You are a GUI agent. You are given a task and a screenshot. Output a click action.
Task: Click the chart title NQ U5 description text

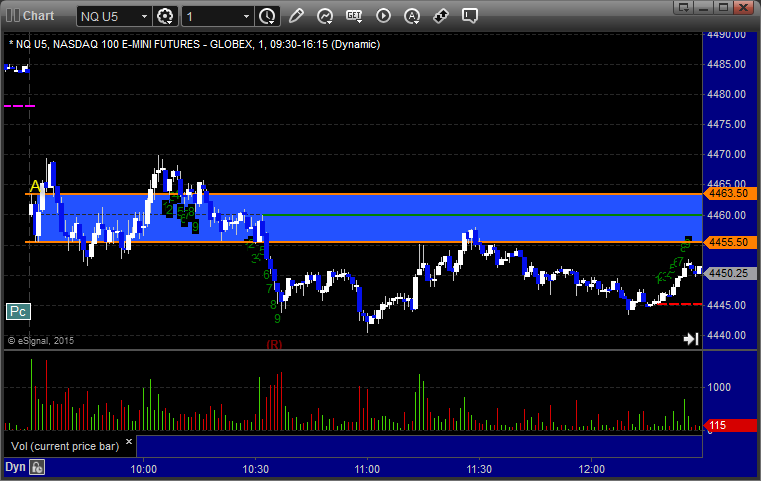(195, 44)
